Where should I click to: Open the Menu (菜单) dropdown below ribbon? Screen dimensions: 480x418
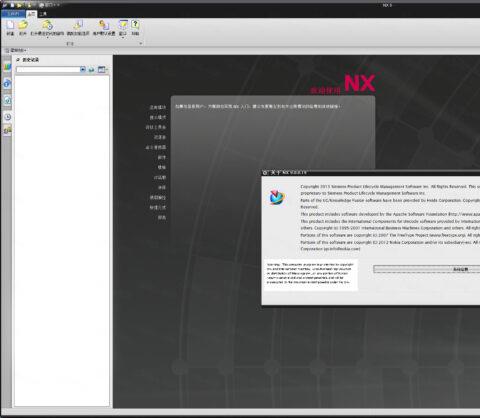pos(16,50)
